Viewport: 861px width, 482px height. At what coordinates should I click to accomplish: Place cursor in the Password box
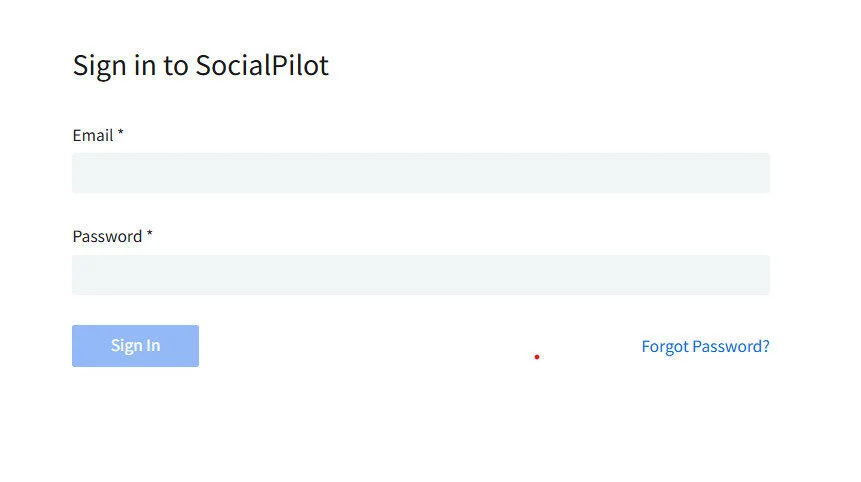pos(420,275)
